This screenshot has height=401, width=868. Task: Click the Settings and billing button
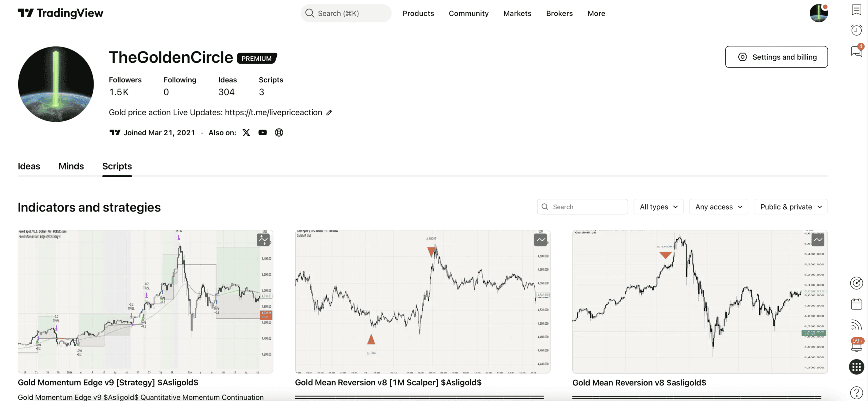click(x=776, y=57)
